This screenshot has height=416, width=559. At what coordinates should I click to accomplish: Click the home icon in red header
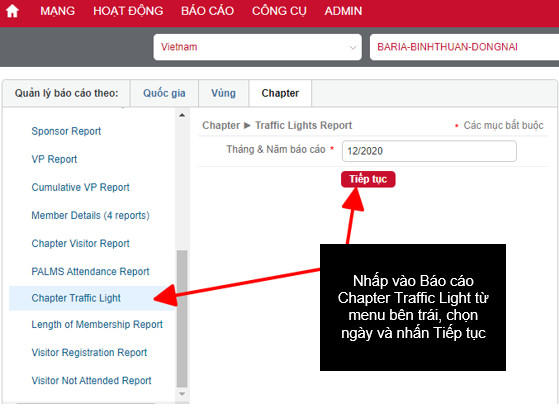[12, 11]
